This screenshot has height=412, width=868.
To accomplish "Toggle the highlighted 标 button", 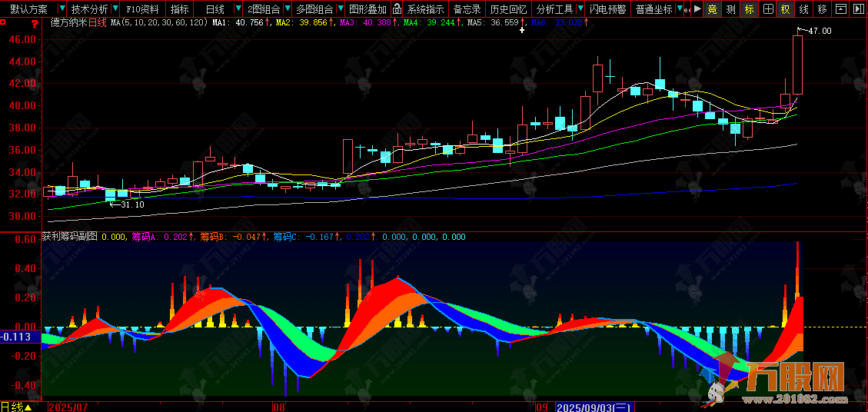I will [749, 9].
